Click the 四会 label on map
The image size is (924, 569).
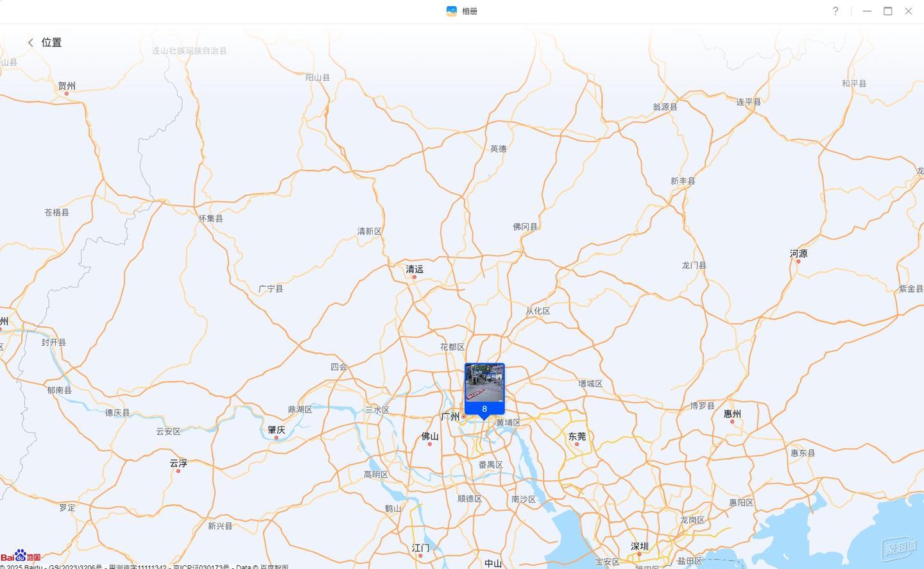pos(339,367)
